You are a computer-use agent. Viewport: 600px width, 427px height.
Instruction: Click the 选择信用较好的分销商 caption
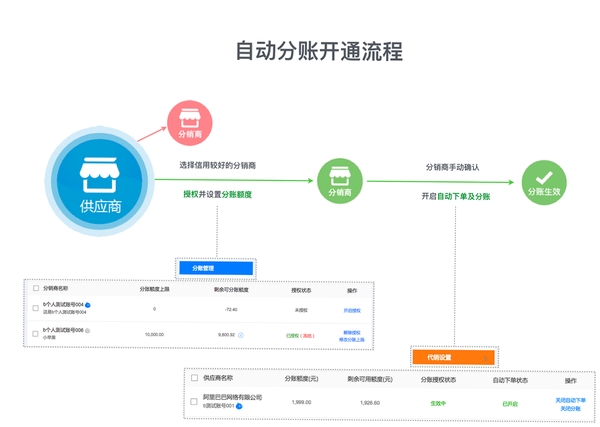(x=217, y=165)
